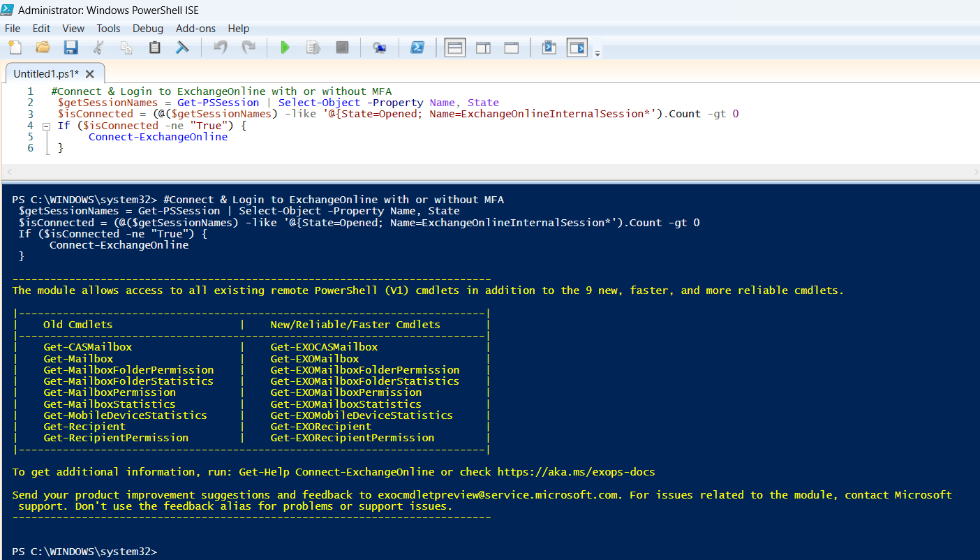Click Get-EXOMobileDeviceStatistics in console output
Viewport: 980px width, 560px height.
362,415
